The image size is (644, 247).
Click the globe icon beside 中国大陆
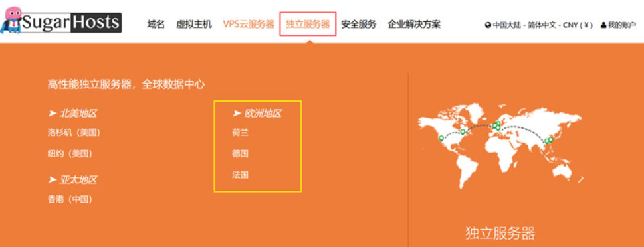pyautogui.click(x=488, y=25)
